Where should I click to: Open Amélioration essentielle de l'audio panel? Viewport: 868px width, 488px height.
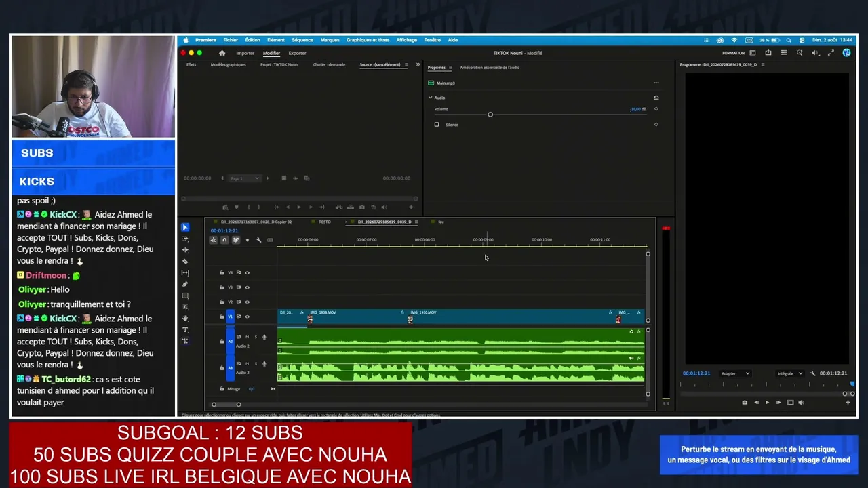(x=490, y=68)
